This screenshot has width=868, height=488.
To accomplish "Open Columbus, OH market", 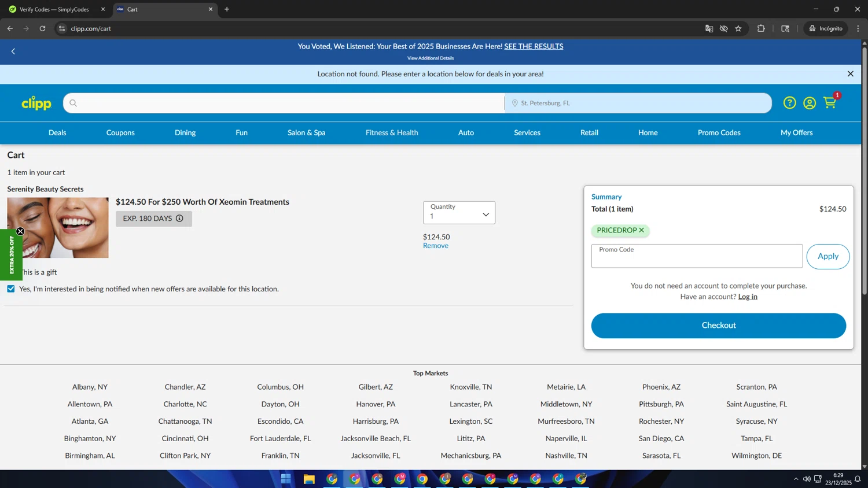I will pos(281,387).
